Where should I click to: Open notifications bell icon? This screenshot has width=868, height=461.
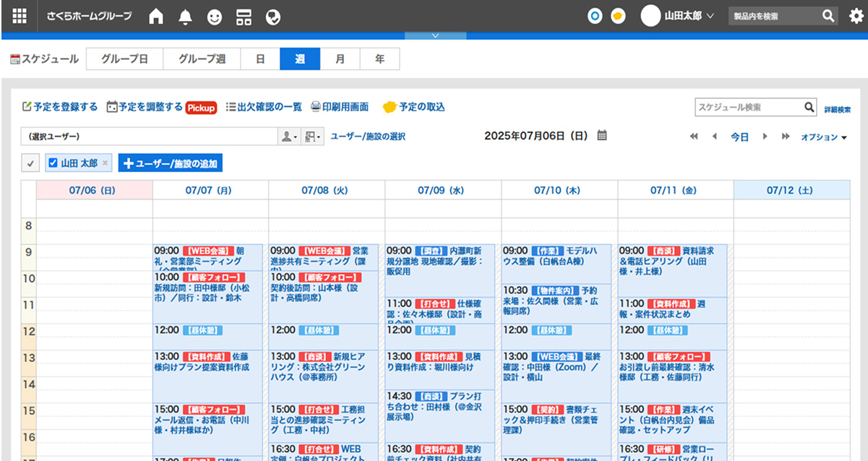(x=185, y=17)
